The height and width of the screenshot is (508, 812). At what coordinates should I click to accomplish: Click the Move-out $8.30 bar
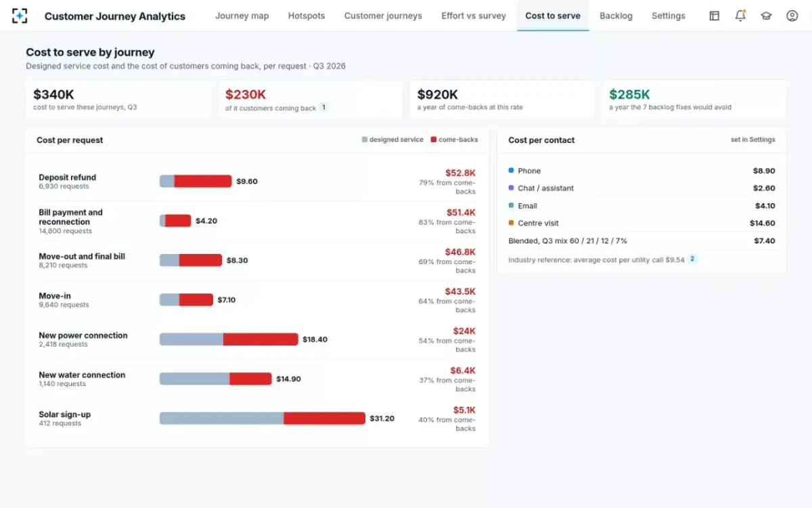pyautogui.click(x=191, y=260)
